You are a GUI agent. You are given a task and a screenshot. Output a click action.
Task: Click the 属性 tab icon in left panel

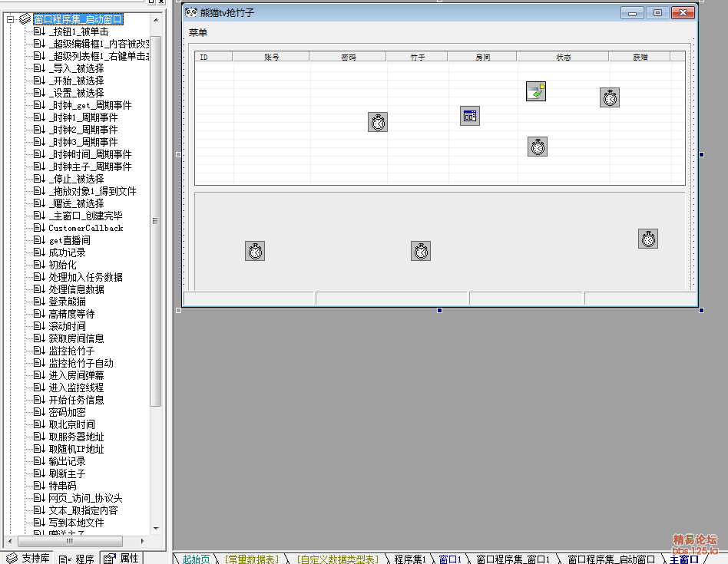pyautogui.click(x=110, y=558)
